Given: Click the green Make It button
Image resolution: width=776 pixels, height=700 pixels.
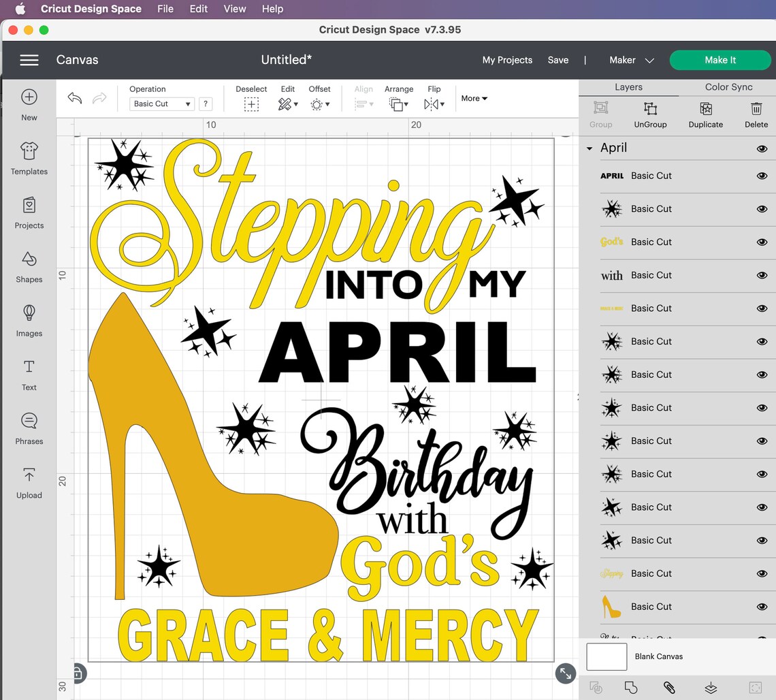Looking at the screenshot, I should (x=720, y=60).
